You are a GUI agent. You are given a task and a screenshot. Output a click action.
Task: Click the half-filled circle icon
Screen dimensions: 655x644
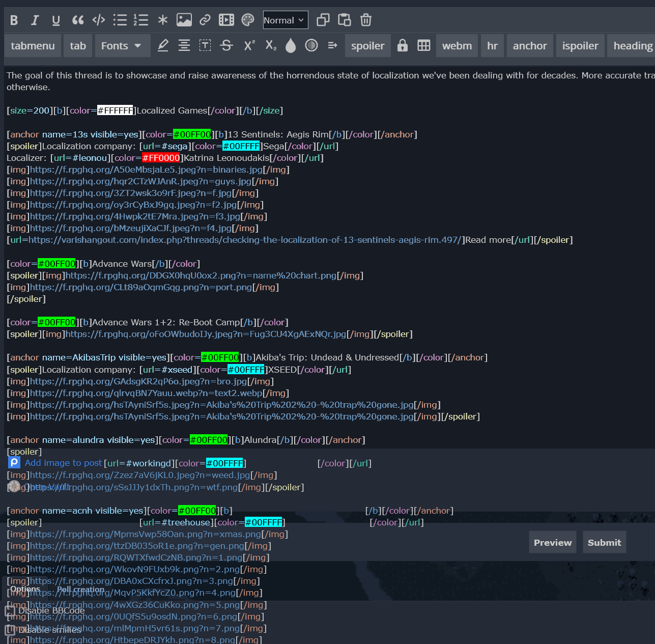click(311, 46)
